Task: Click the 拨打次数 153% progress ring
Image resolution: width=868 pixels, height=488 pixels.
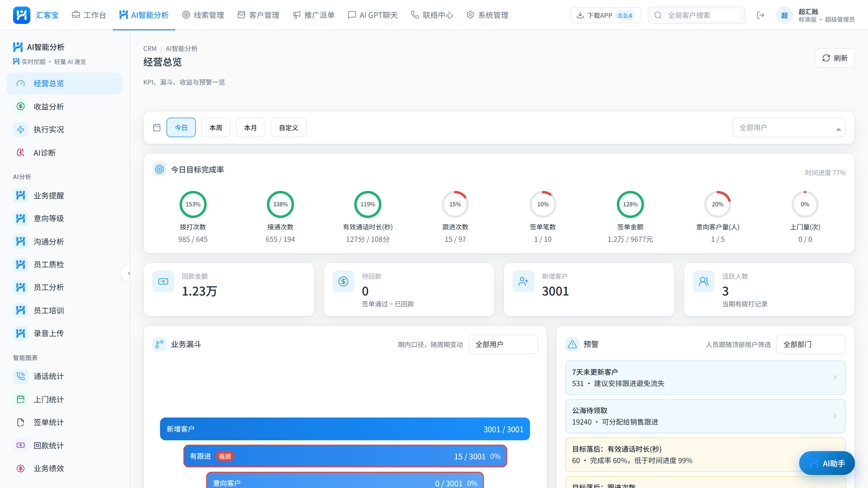Action: (x=193, y=204)
